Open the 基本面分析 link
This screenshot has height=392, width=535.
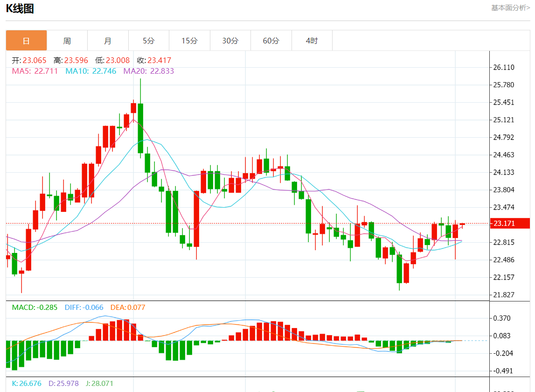[510, 7]
